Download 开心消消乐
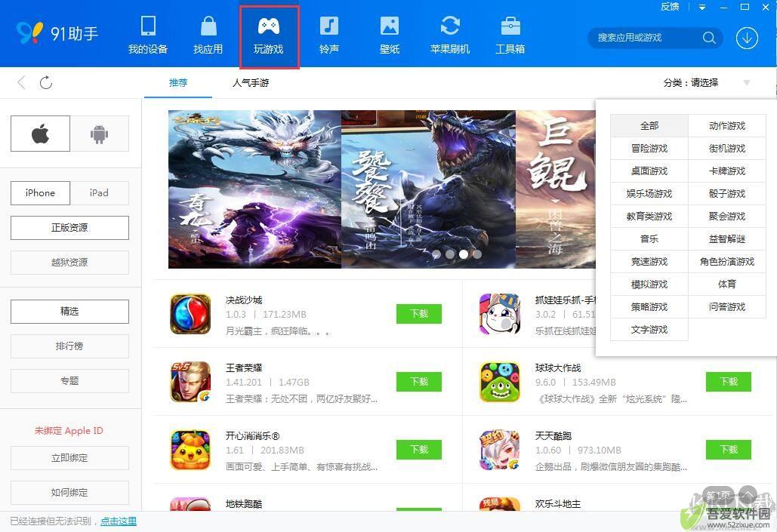This screenshot has height=532, width=777. pos(419,449)
